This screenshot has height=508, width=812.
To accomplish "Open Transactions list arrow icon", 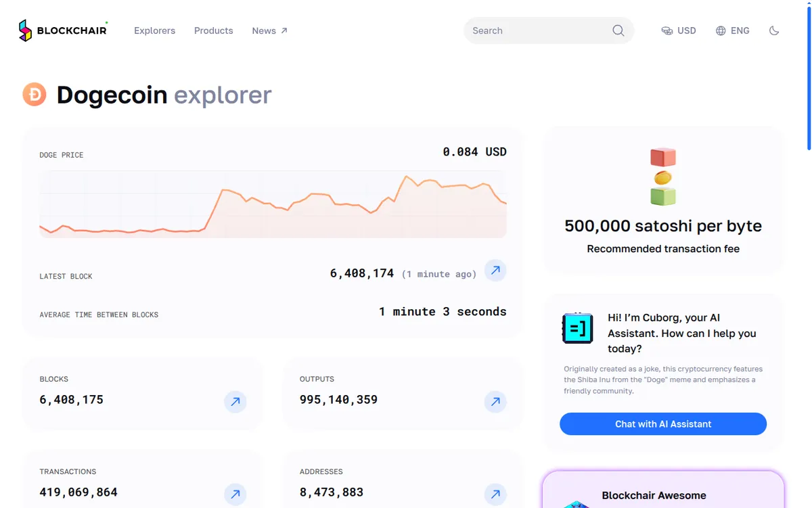I will 235,494.
